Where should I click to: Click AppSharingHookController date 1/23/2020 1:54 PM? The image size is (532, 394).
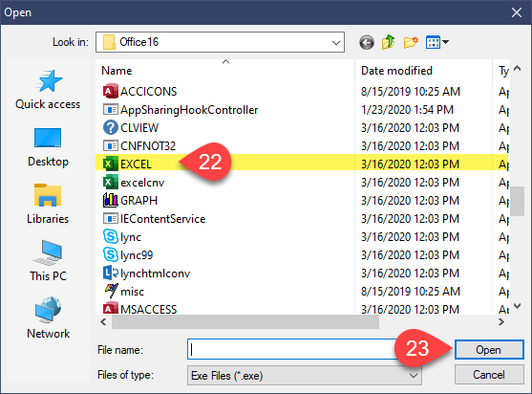click(x=407, y=110)
